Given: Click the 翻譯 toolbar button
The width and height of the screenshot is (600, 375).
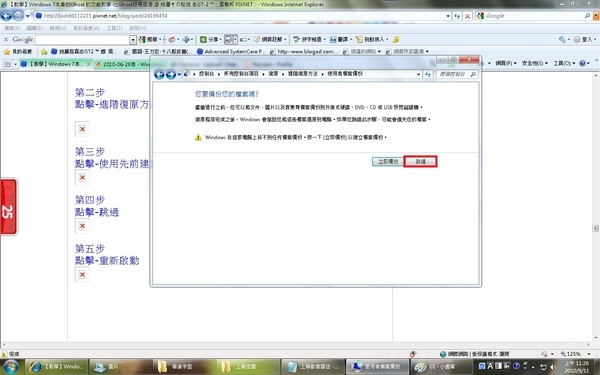Looking at the screenshot, I should [x=341, y=39].
